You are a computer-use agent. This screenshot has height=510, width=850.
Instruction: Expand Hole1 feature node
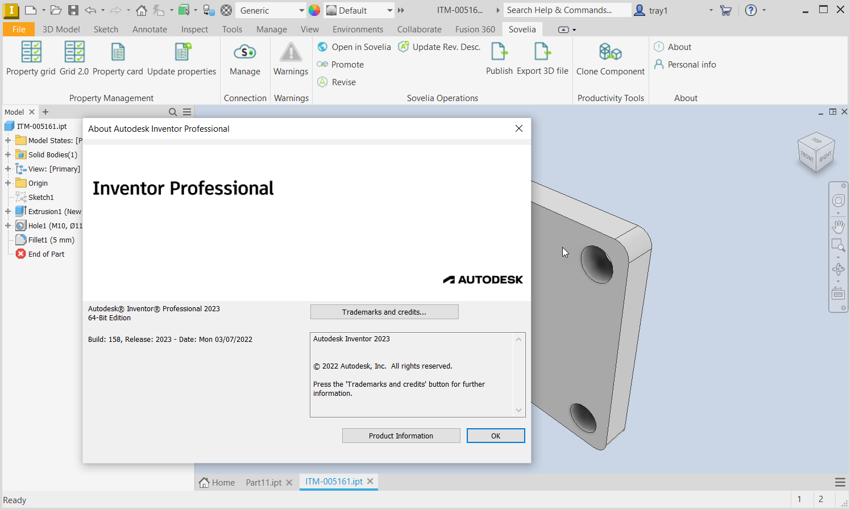[8, 225]
